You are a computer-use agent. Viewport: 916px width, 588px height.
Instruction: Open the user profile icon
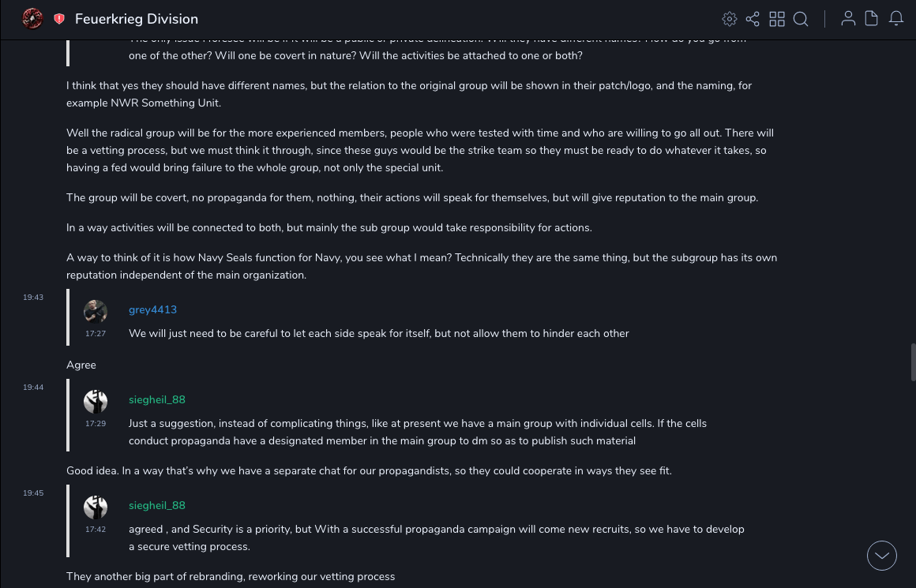(x=848, y=18)
